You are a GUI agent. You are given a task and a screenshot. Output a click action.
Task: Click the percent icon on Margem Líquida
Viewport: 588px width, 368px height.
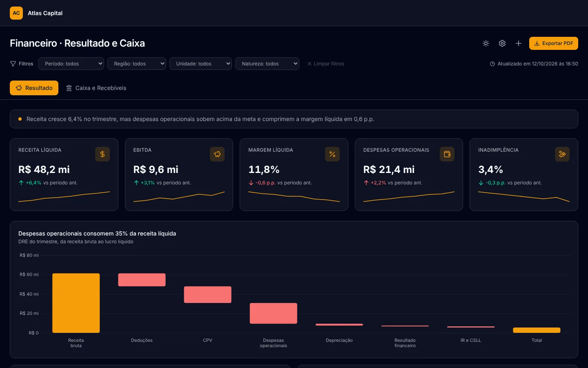pos(332,154)
